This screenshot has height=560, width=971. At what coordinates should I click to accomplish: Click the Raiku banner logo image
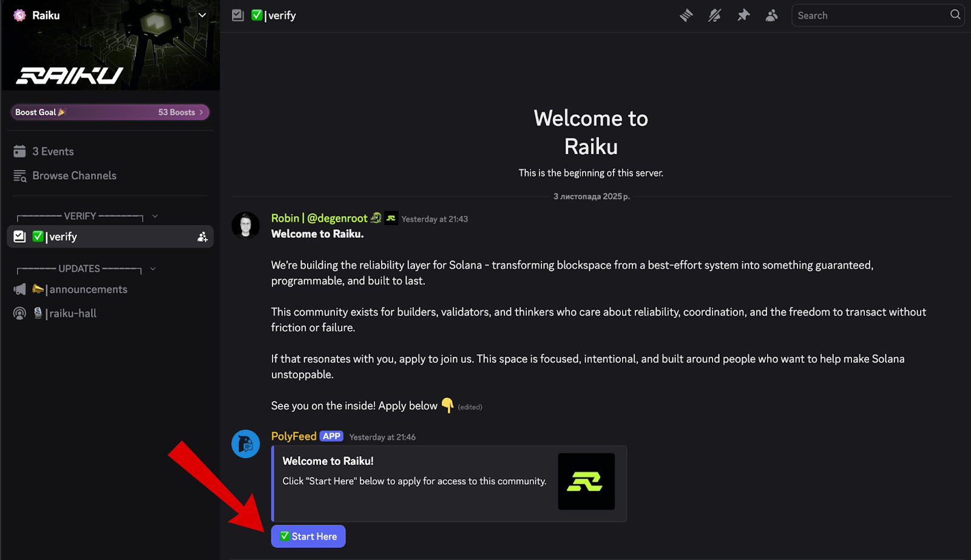pyautogui.click(x=70, y=76)
